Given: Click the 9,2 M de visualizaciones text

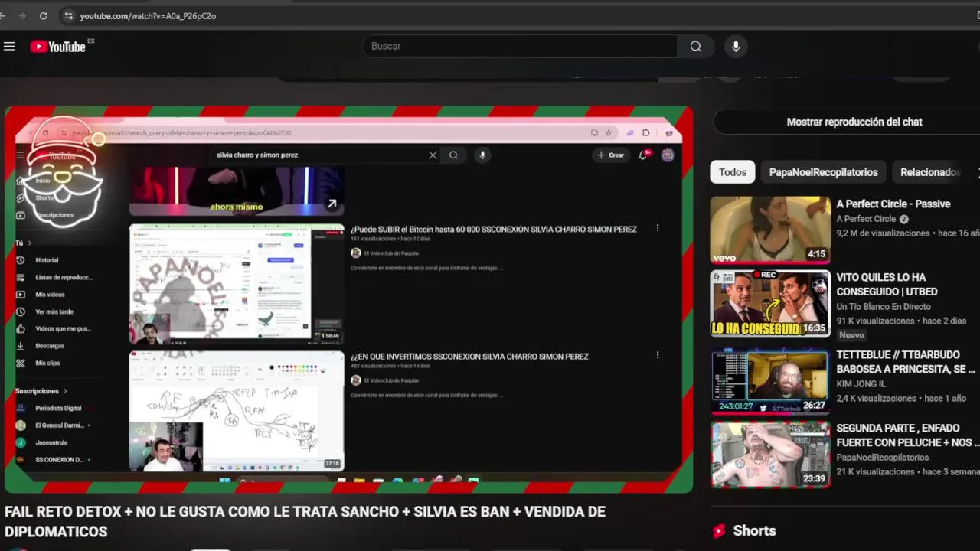Looking at the screenshot, I should [x=883, y=233].
